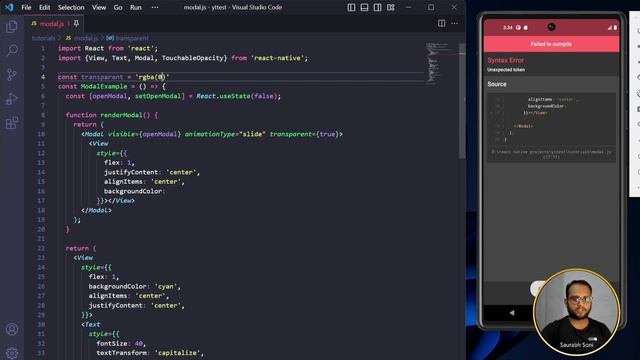The width and height of the screenshot is (640, 360).
Task: Open the Run and Debug view
Action: tap(12, 99)
